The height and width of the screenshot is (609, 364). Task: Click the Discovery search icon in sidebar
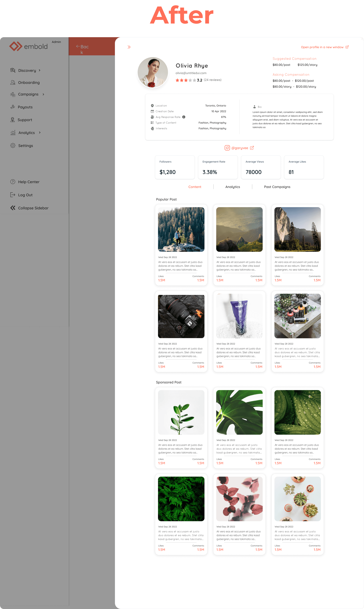click(13, 70)
